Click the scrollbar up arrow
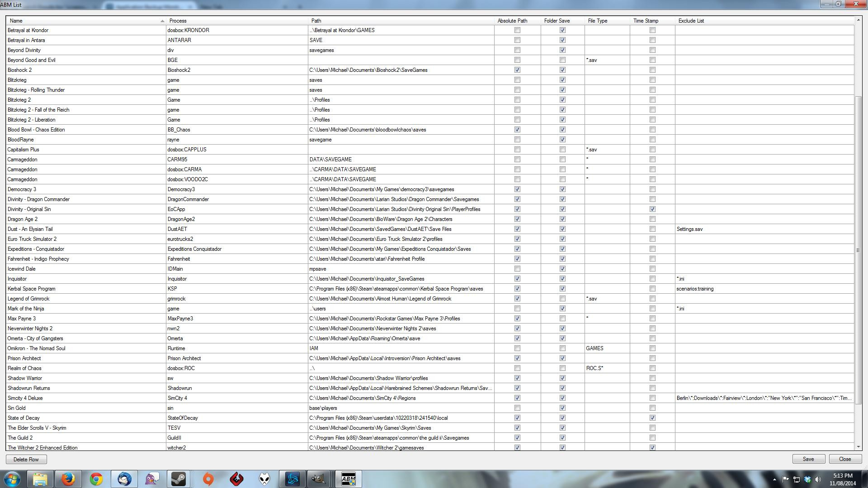The height and width of the screenshot is (488, 868). tap(858, 20)
